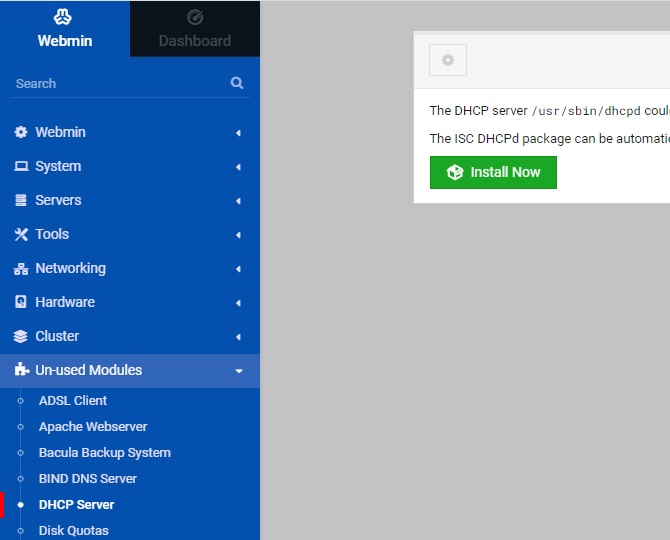Image resolution: width=670 pixels, height=540 pixels.
Task: Switch to the Webmin tab
Action: (x=65, y=28)
